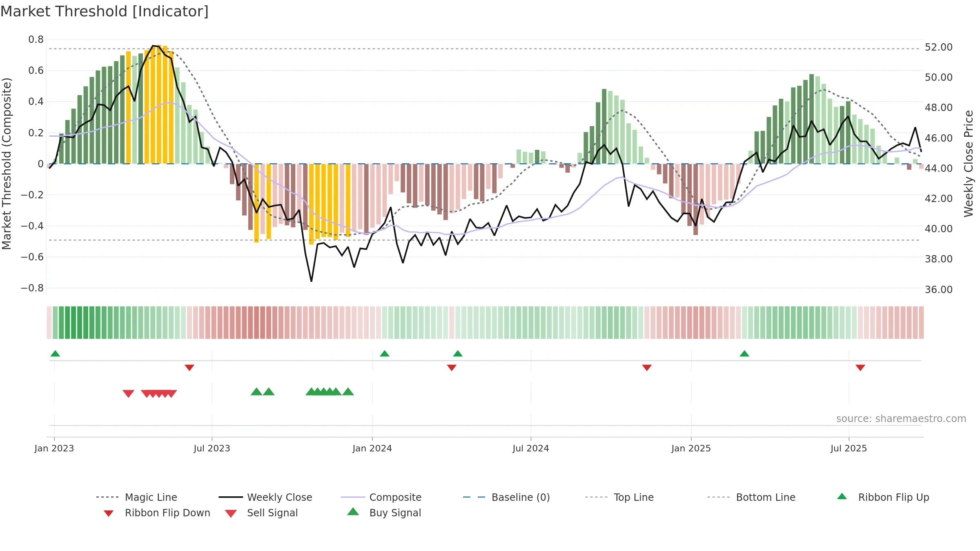Click the 'Weekly Close Price' axis title
Image resolution: width=980 pixels, height=551 pixels.
point(969,164)
